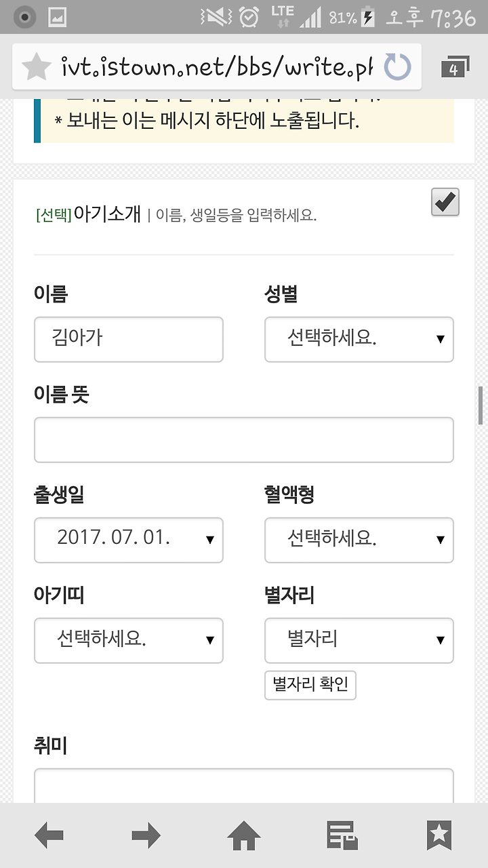Image resolution: width=488 pixels, height=868 pixels.
Task: Click the 취미 input field
Action: coord(244,787)
